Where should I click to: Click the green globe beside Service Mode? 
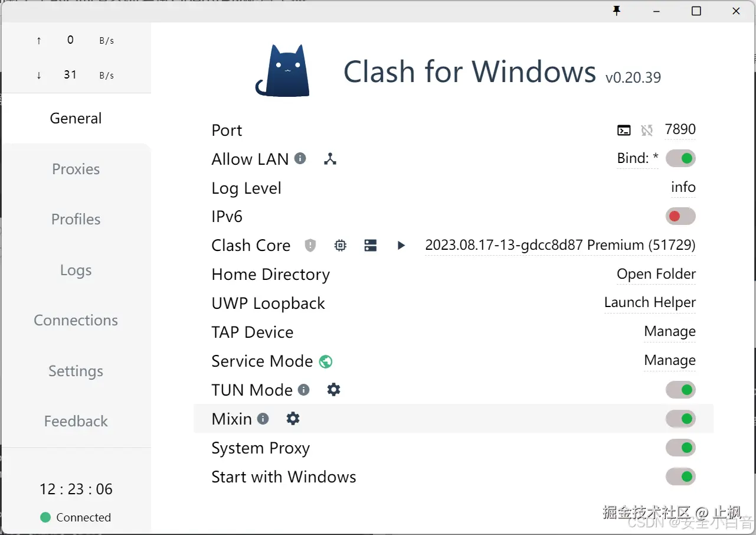click(326, 361)
